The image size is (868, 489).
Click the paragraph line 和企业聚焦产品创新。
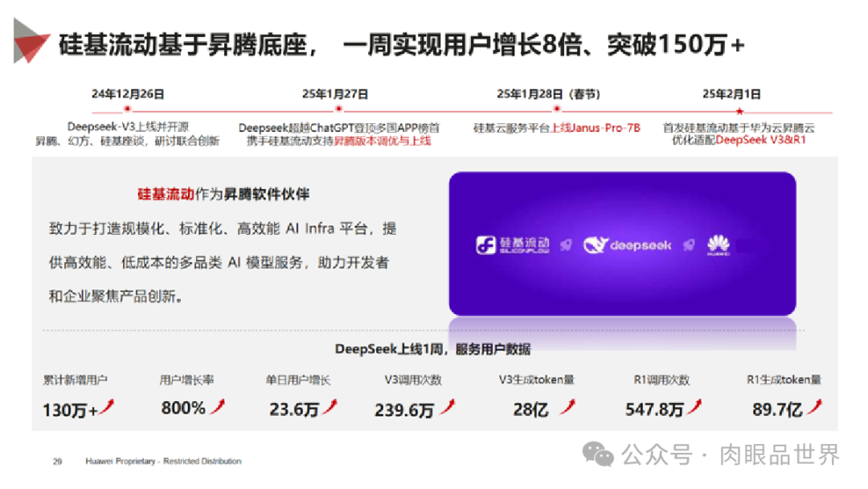(x=117, y=296)
